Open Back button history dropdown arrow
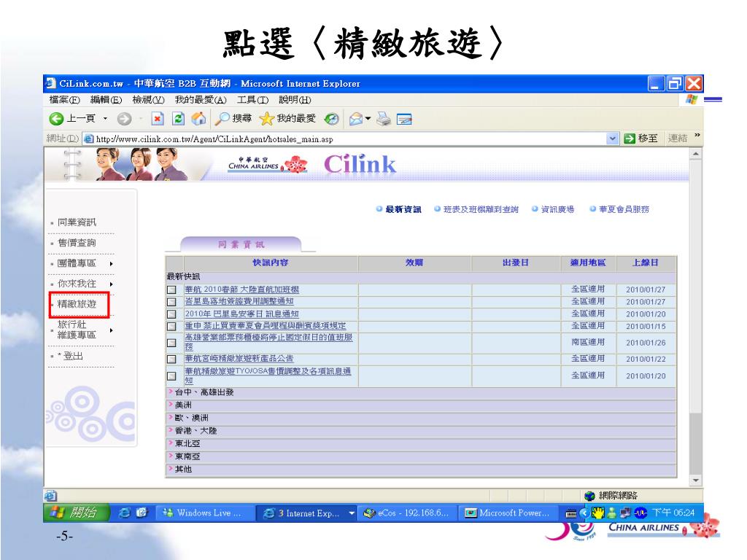This screenshot has height=560, width=747. tap(105, 119)
